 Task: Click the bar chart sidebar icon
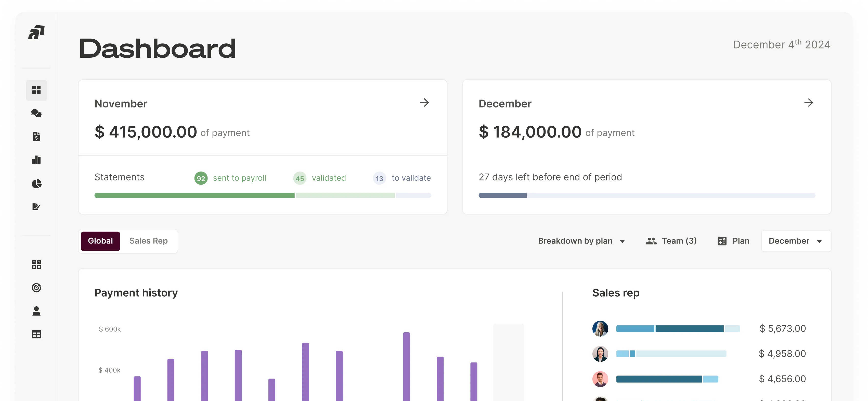point(36,160)
